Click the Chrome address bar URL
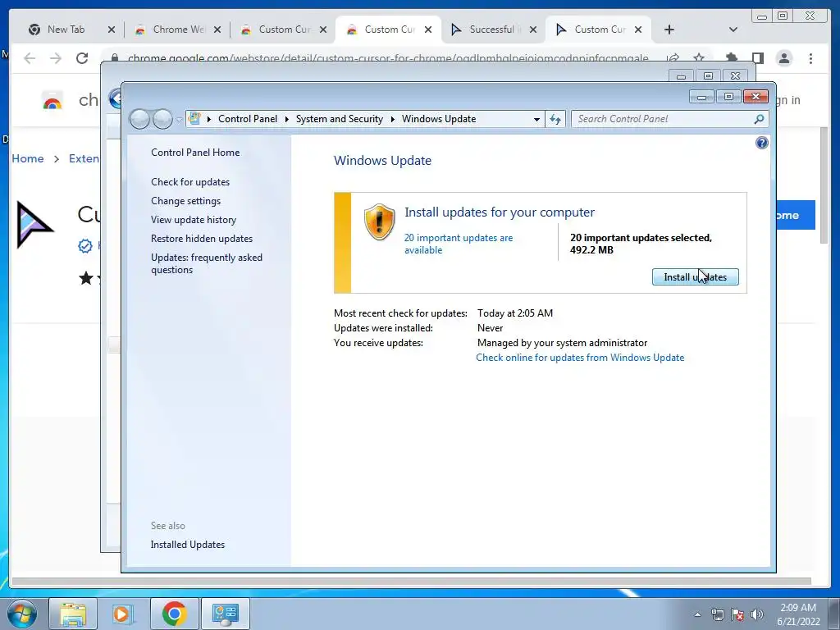This screenshot has width=840, height=630. click(x=388, y=58)
